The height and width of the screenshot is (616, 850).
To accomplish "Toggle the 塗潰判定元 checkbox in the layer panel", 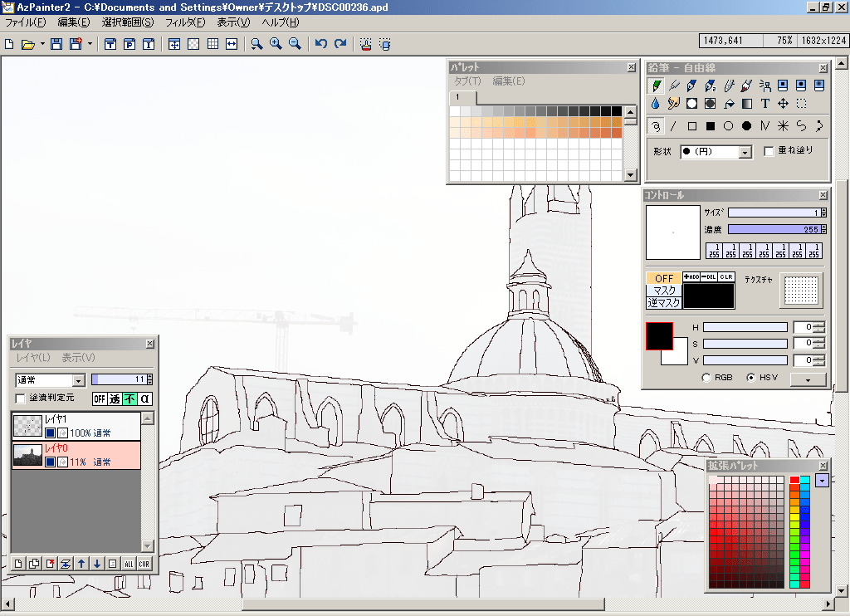I will tap(19, 398).
